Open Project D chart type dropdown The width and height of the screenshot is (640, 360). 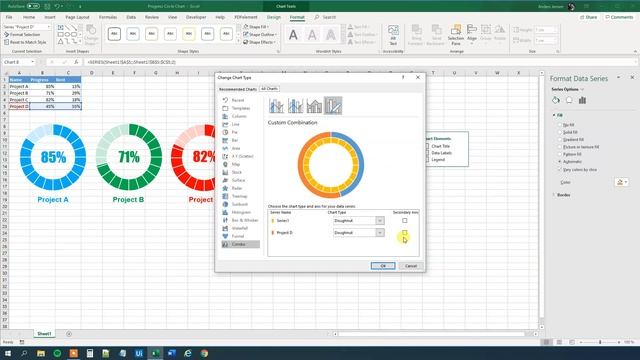380,232
